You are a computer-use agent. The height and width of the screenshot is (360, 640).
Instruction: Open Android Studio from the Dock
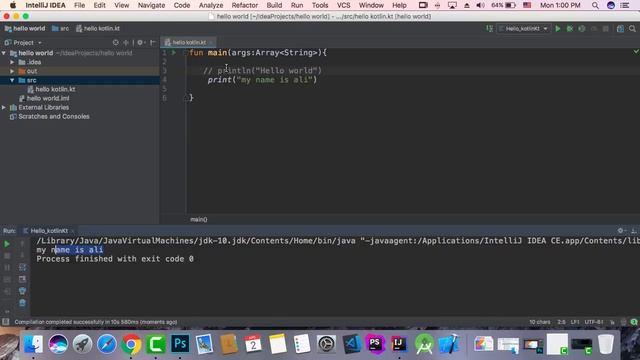(x=424, y=344)
